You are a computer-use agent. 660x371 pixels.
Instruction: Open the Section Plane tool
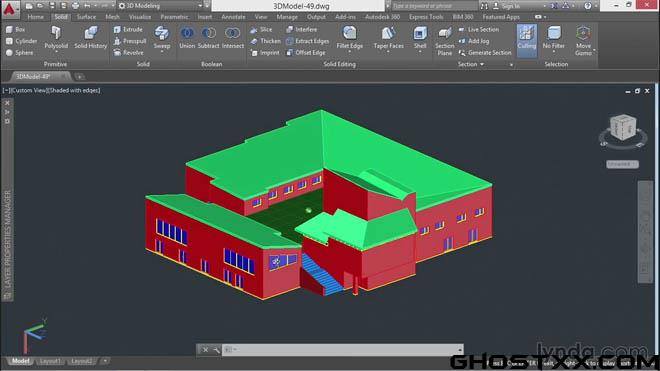coord(444,42)
